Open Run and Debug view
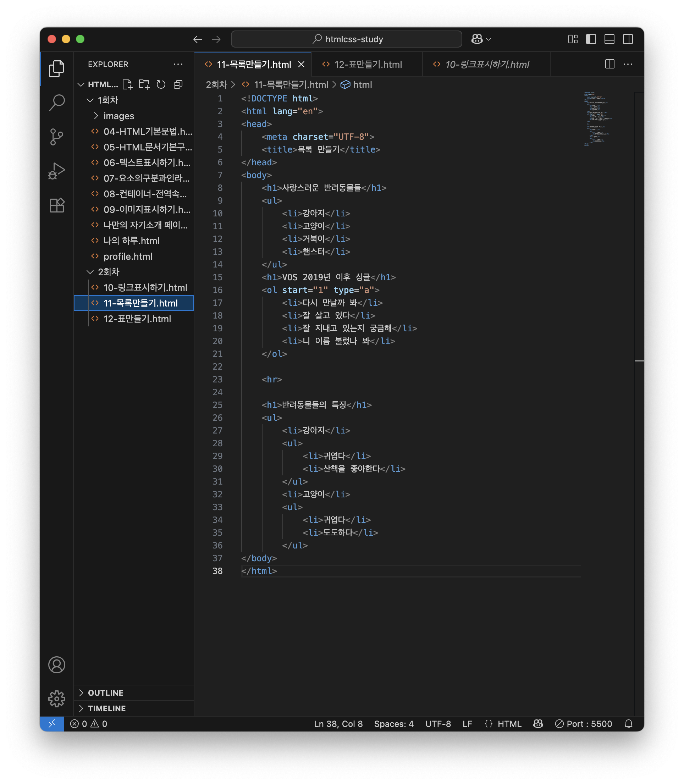 56,171
